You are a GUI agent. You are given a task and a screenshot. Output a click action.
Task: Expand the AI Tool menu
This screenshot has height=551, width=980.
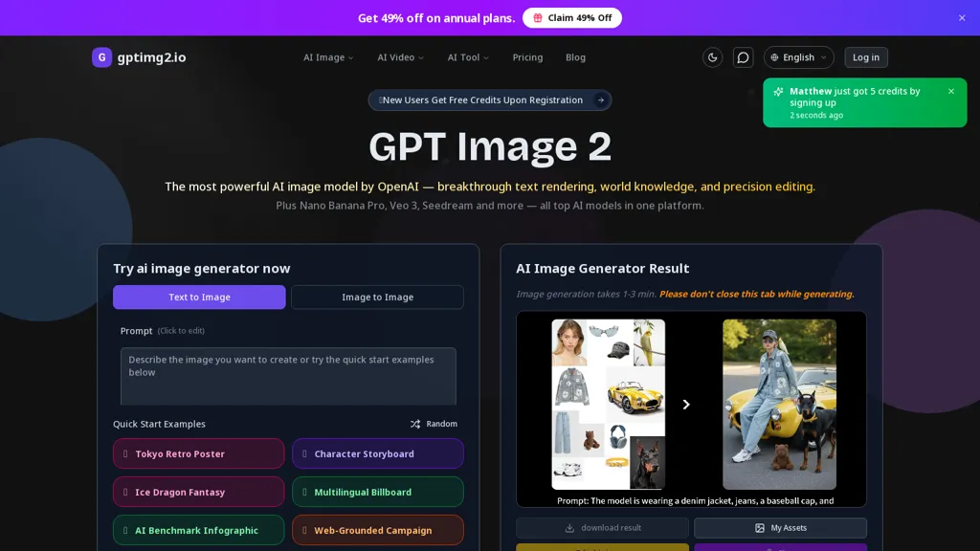(468, 57)
